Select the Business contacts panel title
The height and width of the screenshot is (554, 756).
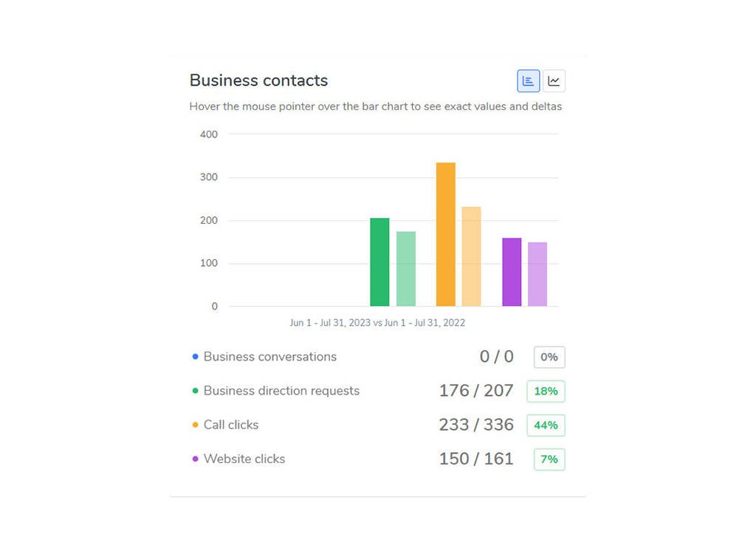click(x=258, y=80)
